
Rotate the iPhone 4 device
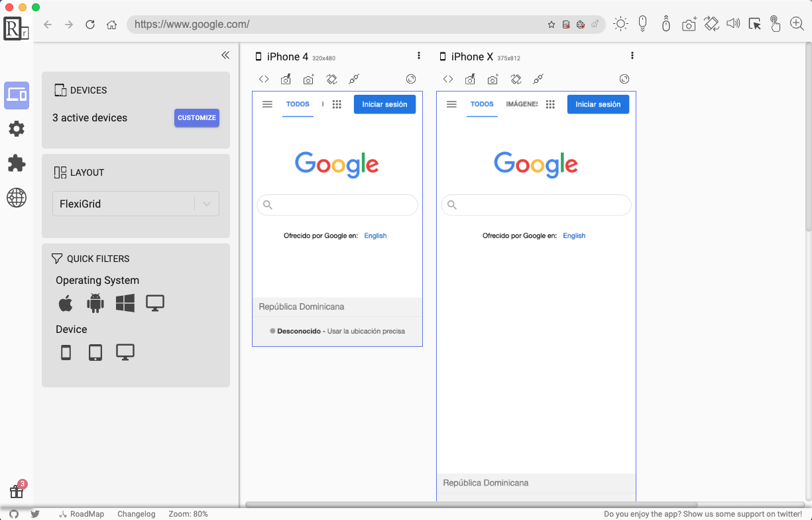tap(332, 79)
